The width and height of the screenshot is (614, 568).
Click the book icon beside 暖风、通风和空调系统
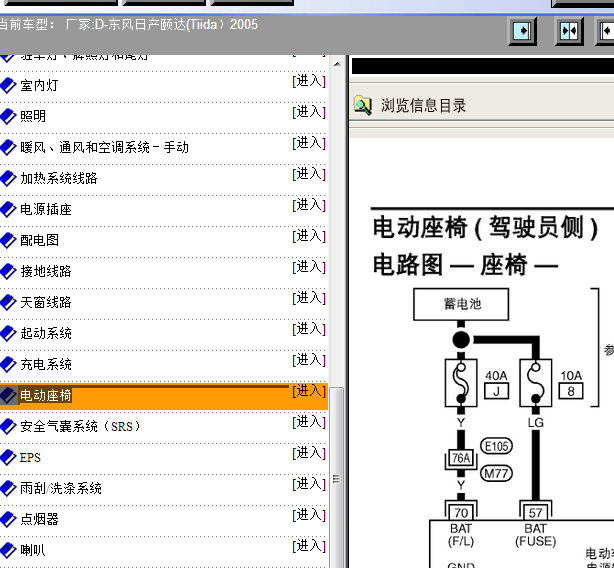(x=8, y=147)
